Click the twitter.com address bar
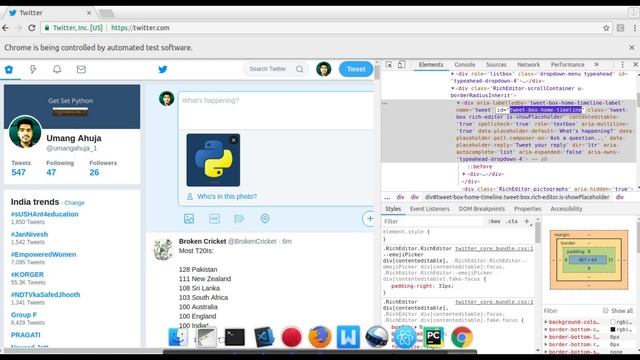Screen dimensions: 640x360 coord(327,28)
